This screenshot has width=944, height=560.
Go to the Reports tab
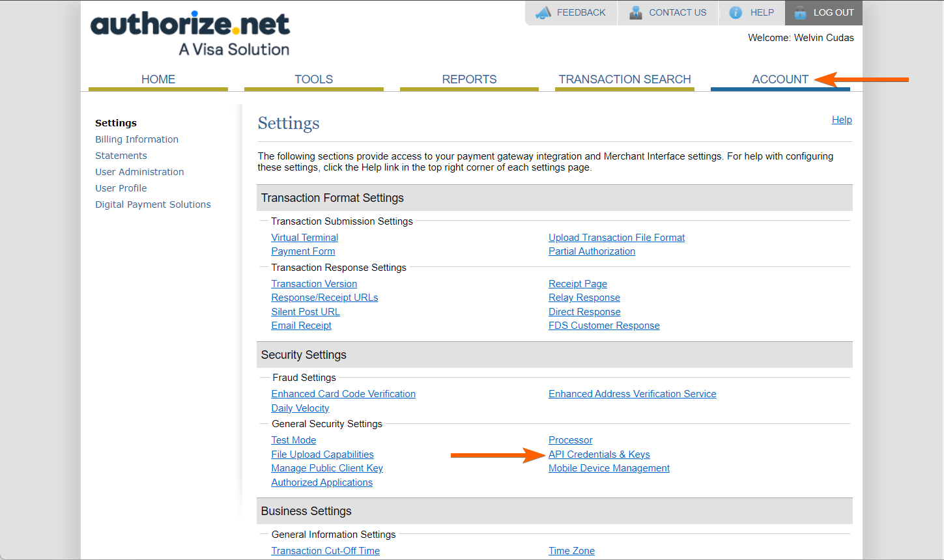(469, 79)
